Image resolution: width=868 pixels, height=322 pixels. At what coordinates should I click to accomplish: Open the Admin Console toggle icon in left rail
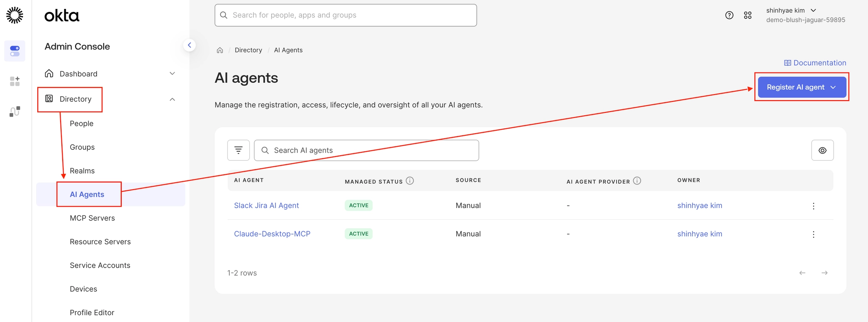pyautogui.click(x=15, y=51)
